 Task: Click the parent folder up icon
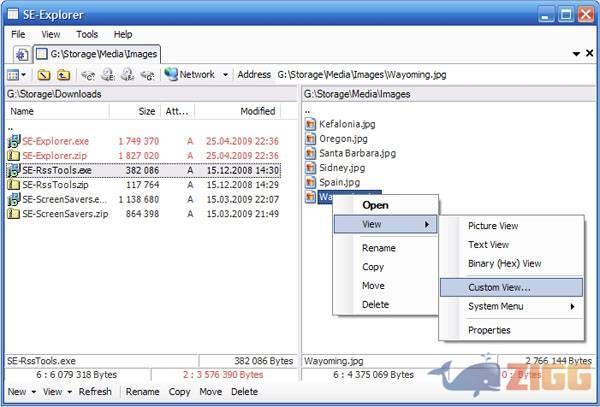pos(63,74)
